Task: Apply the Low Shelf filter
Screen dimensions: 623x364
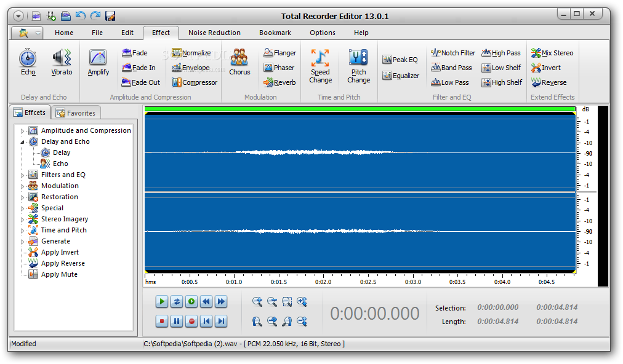Action: (x=501, y=68)
